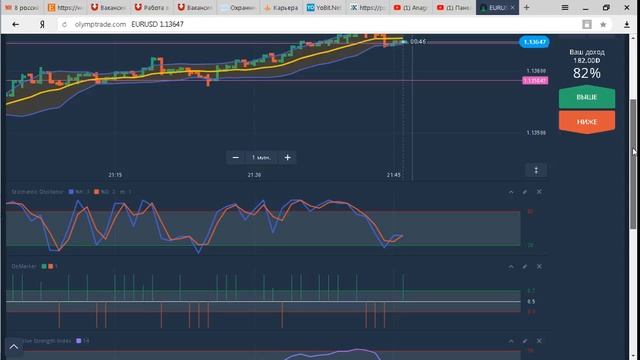Close the active EURUSD tab
Viewport: 640px width, 360px height.
[x=512, y=7]
